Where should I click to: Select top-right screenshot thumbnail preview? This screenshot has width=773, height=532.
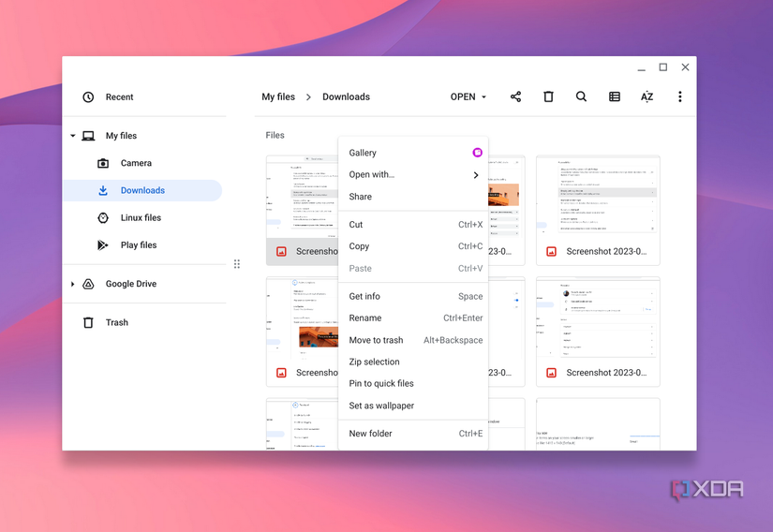pos(598,197)
